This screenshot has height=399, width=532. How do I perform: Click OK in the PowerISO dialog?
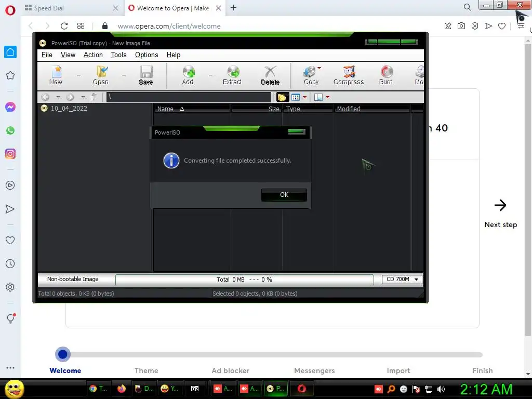point(284,195)
